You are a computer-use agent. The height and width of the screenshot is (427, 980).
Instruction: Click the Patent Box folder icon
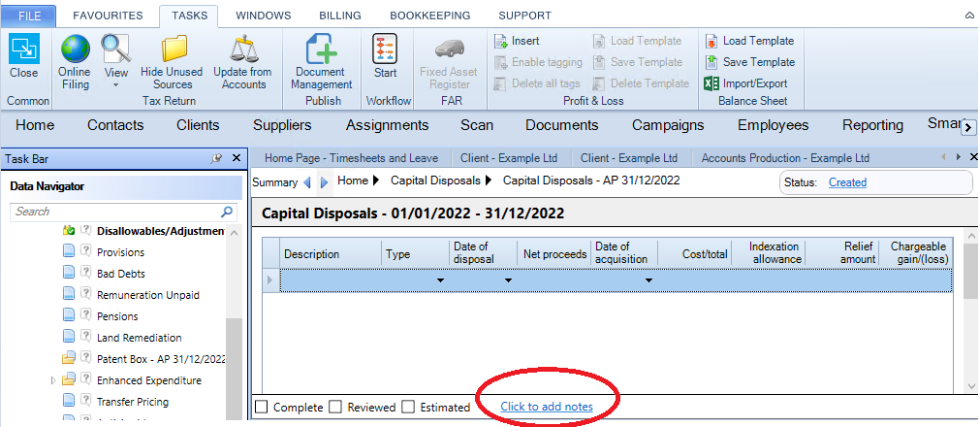coord(68,359)
